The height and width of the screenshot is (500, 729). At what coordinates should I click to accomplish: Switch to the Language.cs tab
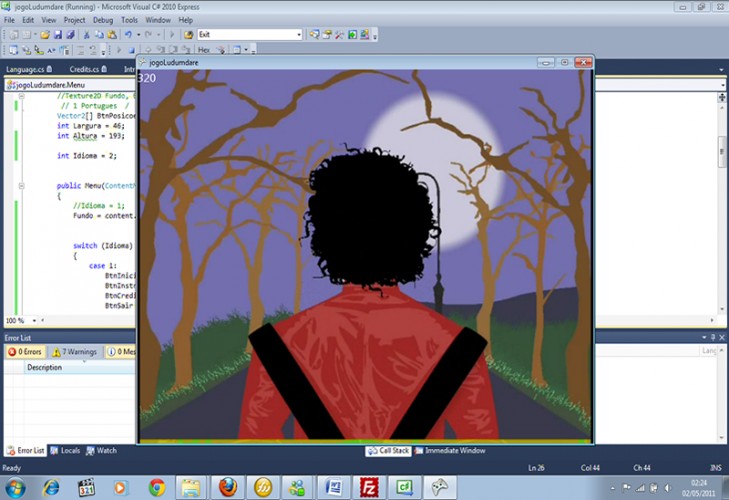[x=29, y=69]
